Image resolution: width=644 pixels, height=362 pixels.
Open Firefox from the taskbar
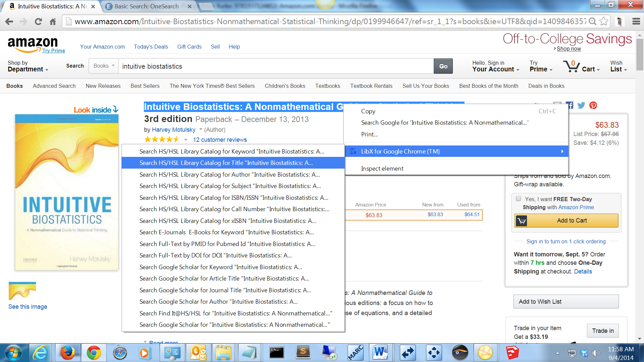click(x=67, y=353)
